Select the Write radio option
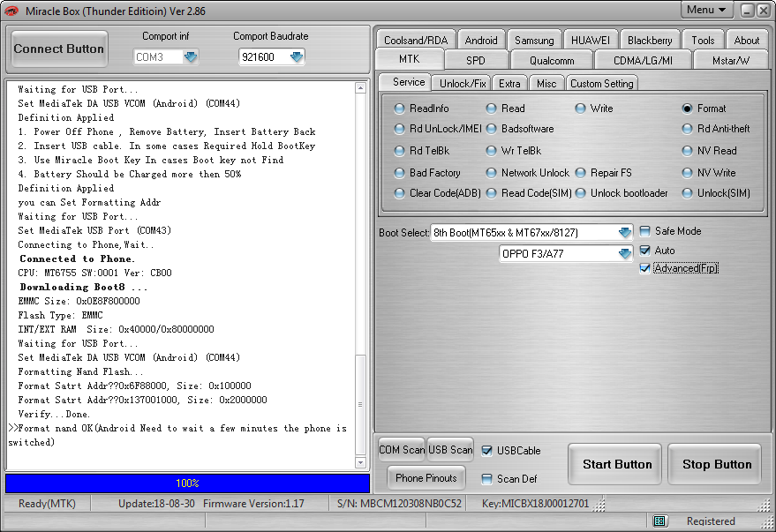776x532 pixels. click(x=581, y=109)
